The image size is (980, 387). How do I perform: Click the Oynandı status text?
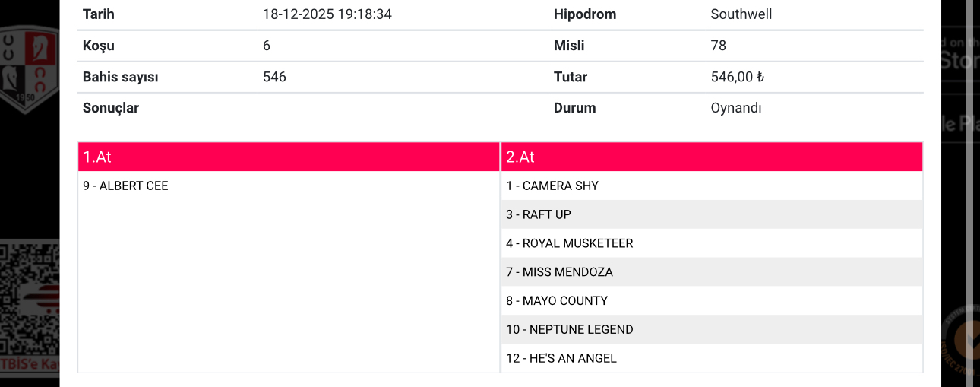(x=736, y=108)
